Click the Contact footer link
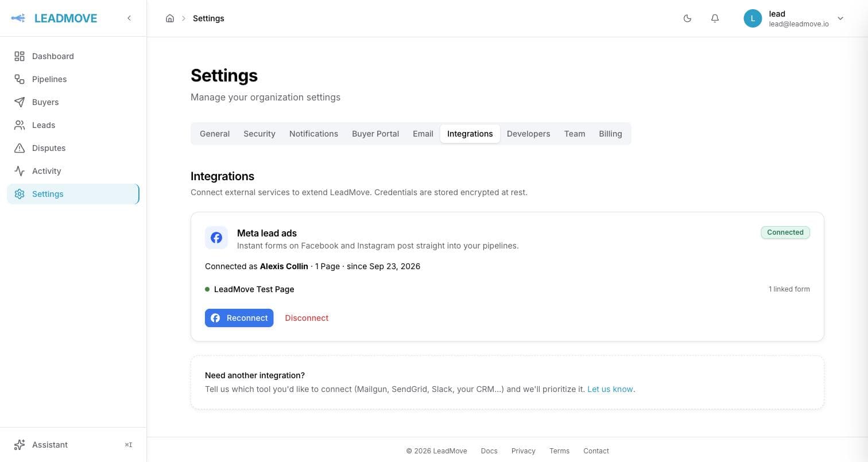The image size is (868, 462). point(596,451)
